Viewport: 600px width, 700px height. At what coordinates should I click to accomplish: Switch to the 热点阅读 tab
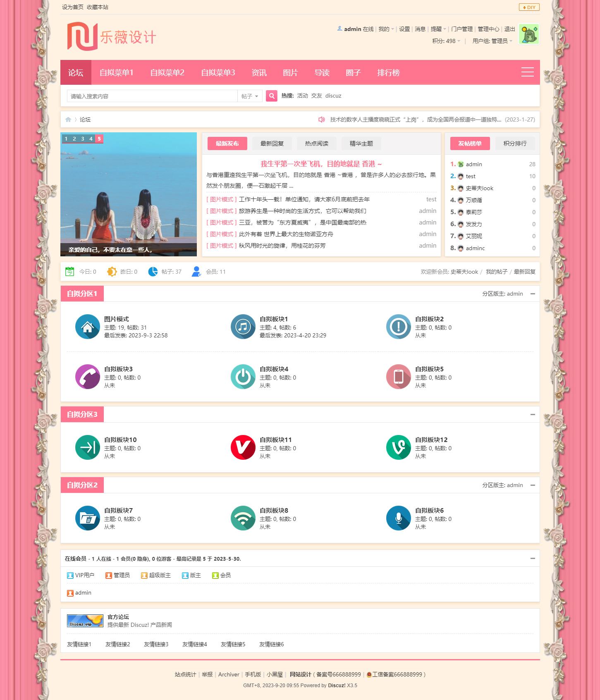tap(316, 143)
